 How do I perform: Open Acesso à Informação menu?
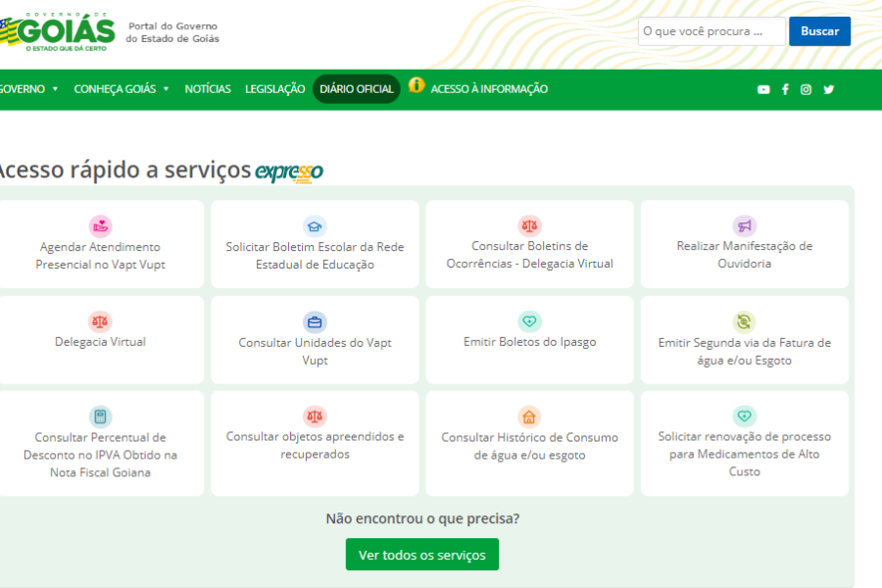coord(489,89)
